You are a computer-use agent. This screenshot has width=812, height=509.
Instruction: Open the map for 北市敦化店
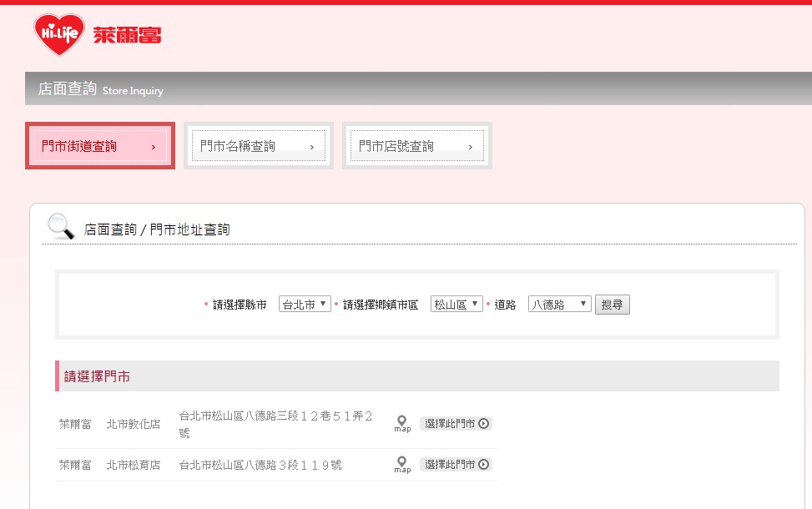pos(402,424)
